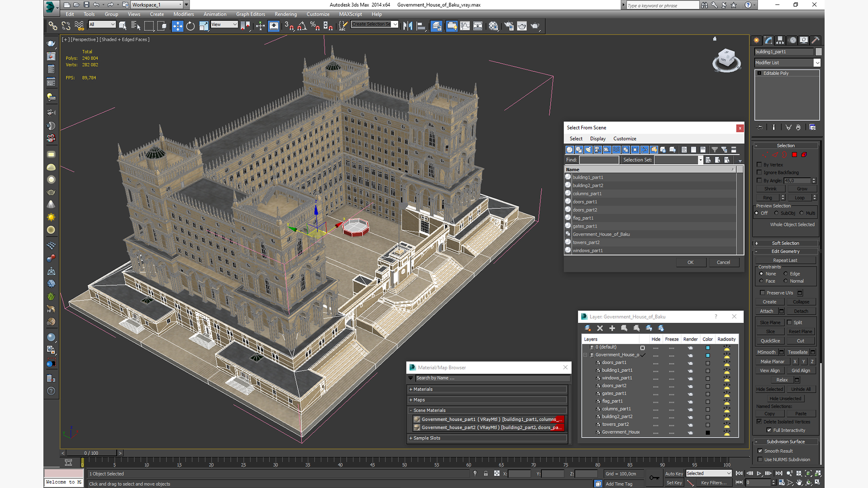The image size is (868, 488).
Task: Open the MAXScript menu
Action: (350, 14)
